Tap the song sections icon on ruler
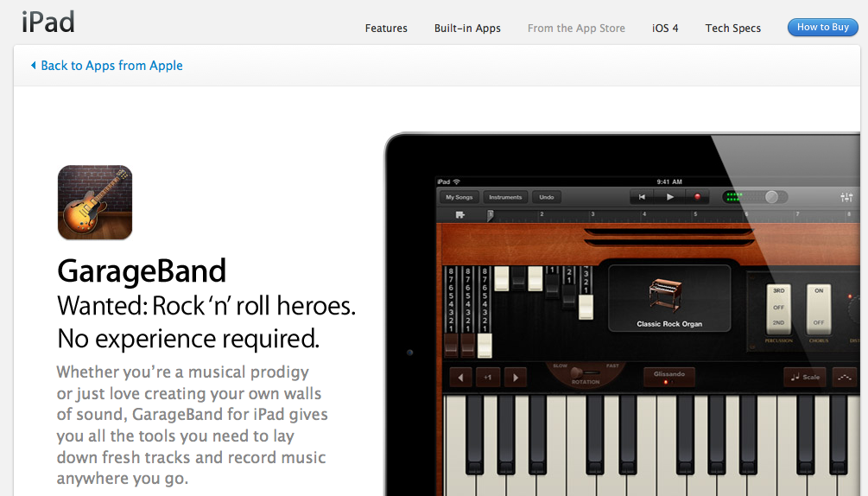868x496 pixels. click(460, 215)
